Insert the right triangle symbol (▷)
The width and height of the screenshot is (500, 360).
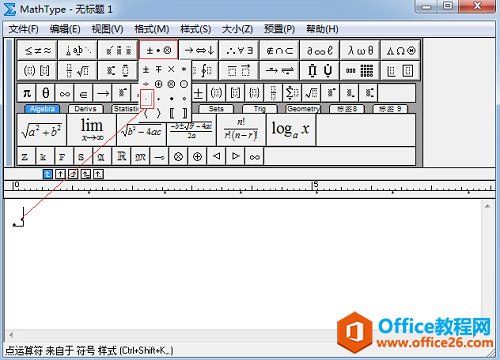tap(236, 156)
